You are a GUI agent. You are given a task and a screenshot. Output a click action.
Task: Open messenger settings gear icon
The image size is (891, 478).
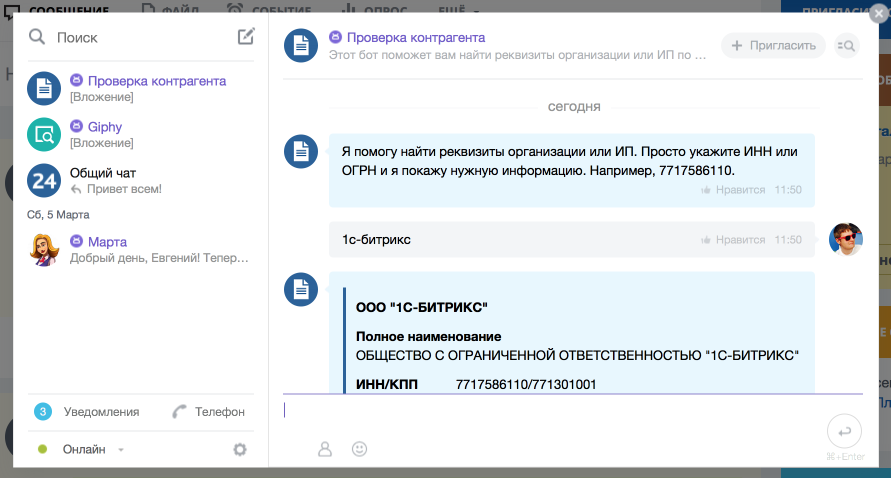tap(240, 449)
